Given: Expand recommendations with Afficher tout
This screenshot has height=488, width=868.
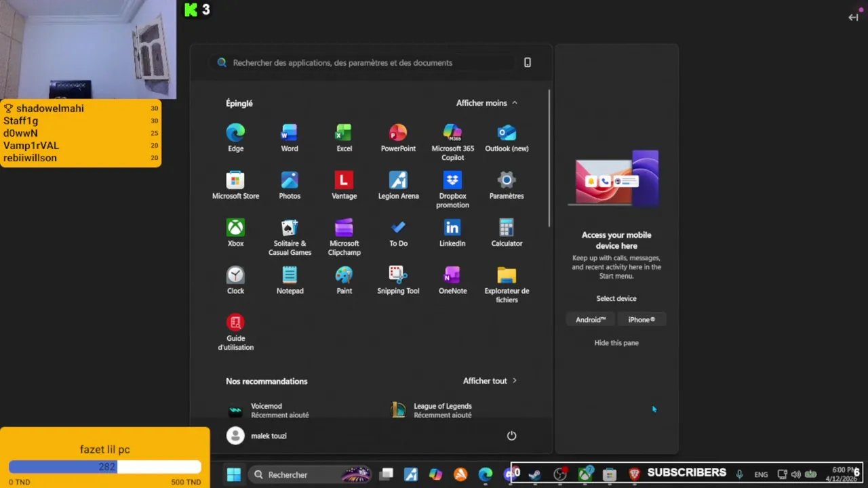Looking at the screenshot, I should 490,381.
